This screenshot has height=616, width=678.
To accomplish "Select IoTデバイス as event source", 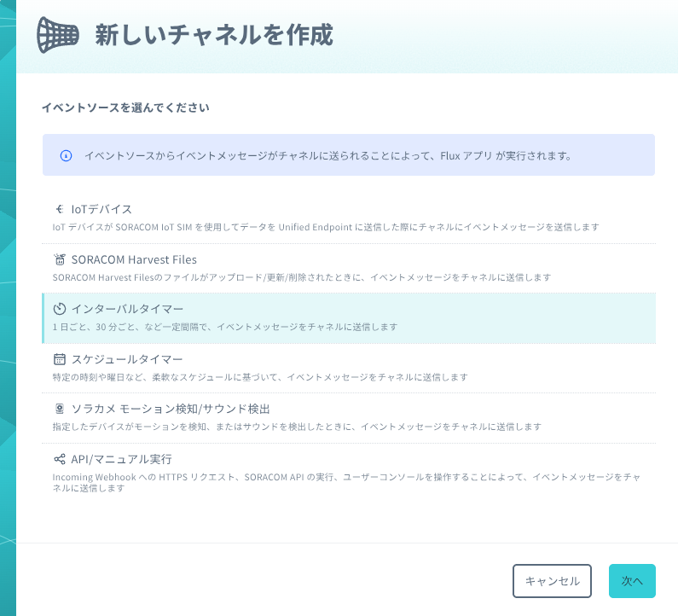I will click(101, 209).
